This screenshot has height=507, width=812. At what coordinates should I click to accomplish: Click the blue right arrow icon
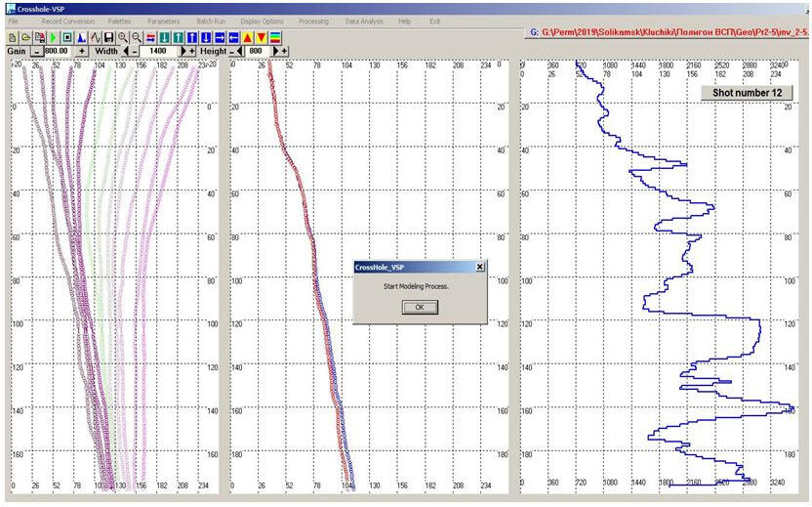point(221,36)
